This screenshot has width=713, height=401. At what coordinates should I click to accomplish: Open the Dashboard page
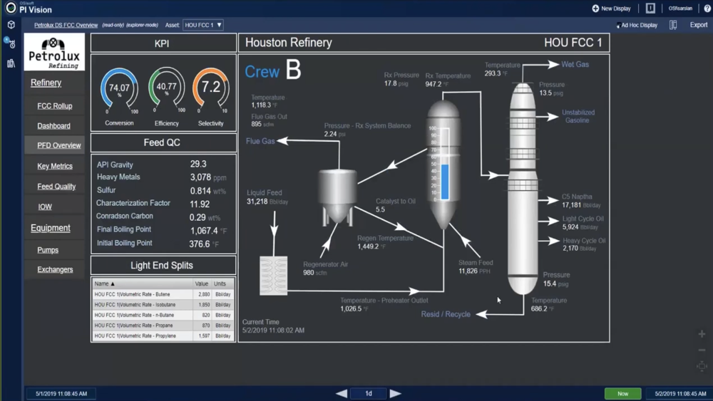(x=54, y=126)
